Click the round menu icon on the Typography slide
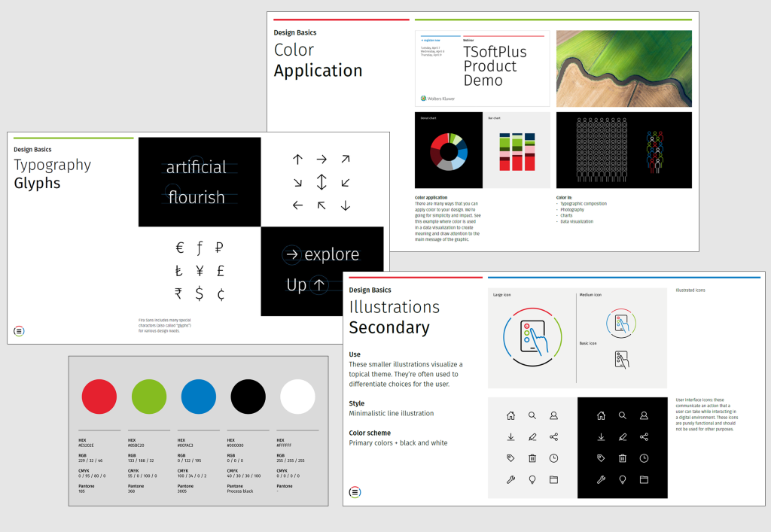The image size is (771, 532). point(19,331)
